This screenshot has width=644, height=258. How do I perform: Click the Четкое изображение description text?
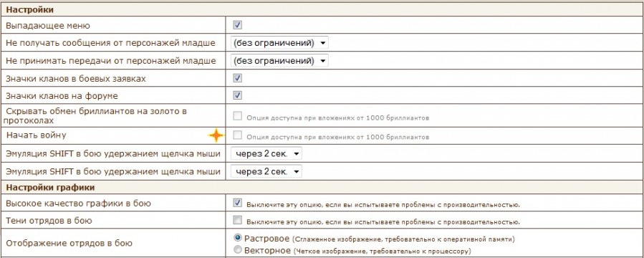pyautogui.click(x=382, y=251)
